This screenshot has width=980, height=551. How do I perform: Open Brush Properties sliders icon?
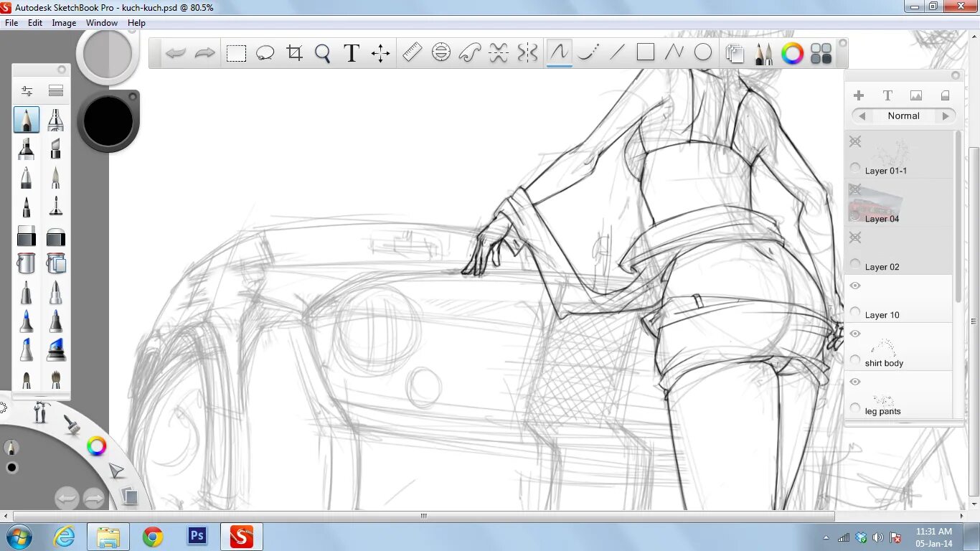pos(27,91)
